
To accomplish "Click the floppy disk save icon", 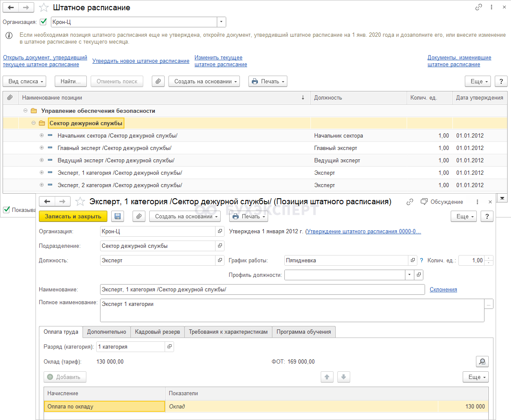I will tap(118, 217).
